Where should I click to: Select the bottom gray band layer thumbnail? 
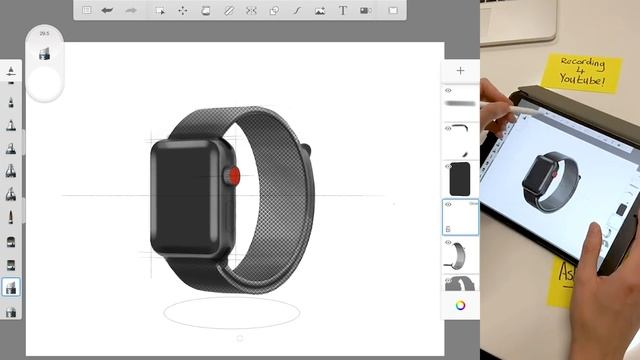[x=460, y=283]
